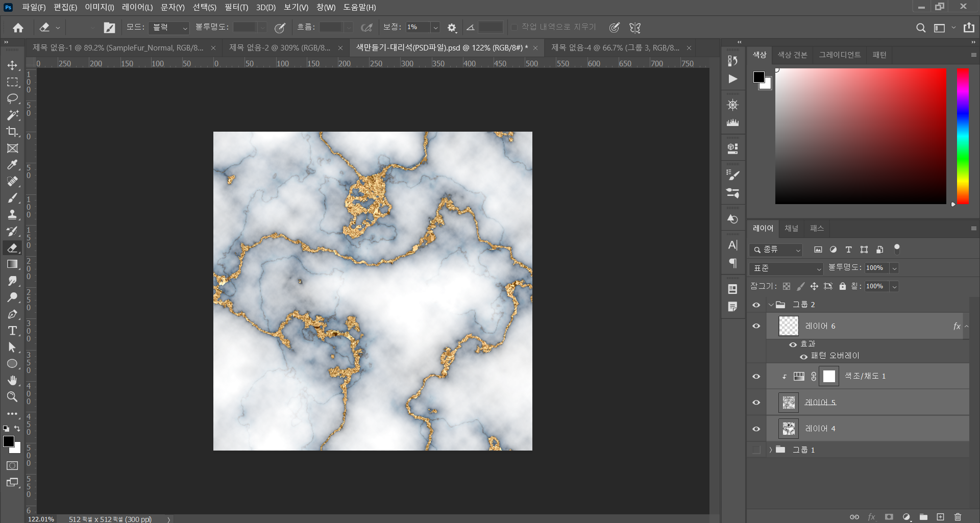This screenshot has width=980, height=523.
Task: Select the Brush tool
Action: [13, 198]
